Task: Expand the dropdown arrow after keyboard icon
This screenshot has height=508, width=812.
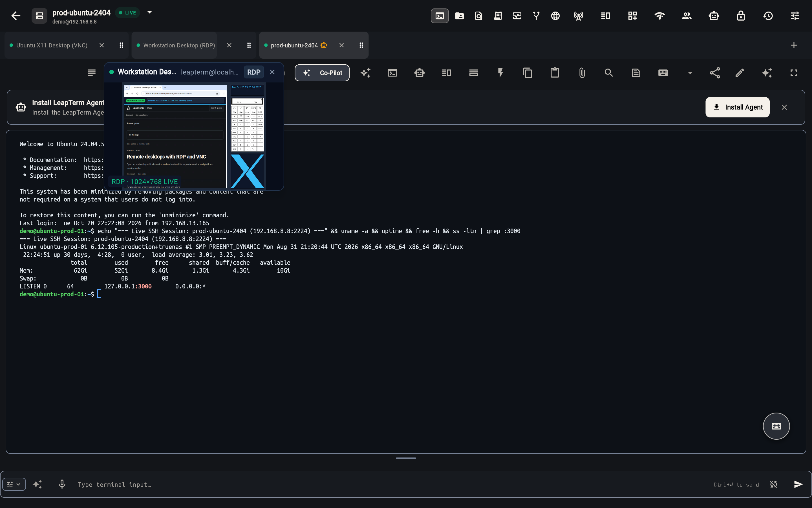Action: pos(690,73)
